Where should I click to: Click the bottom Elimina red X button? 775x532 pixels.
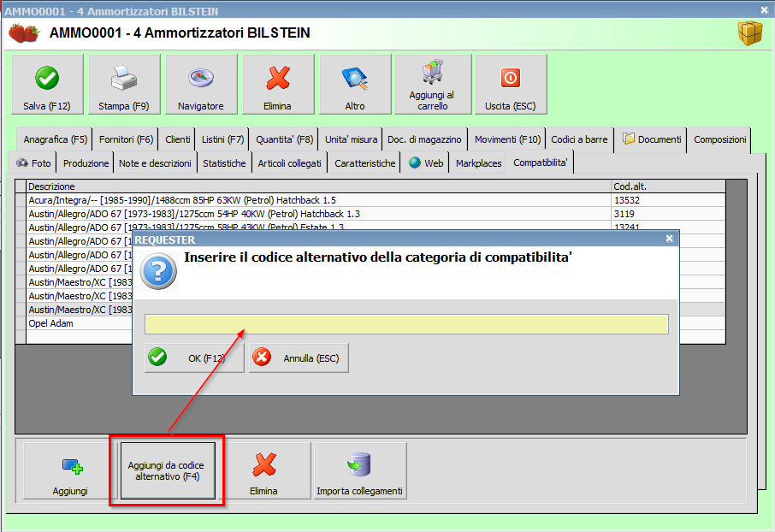[264, 470]
